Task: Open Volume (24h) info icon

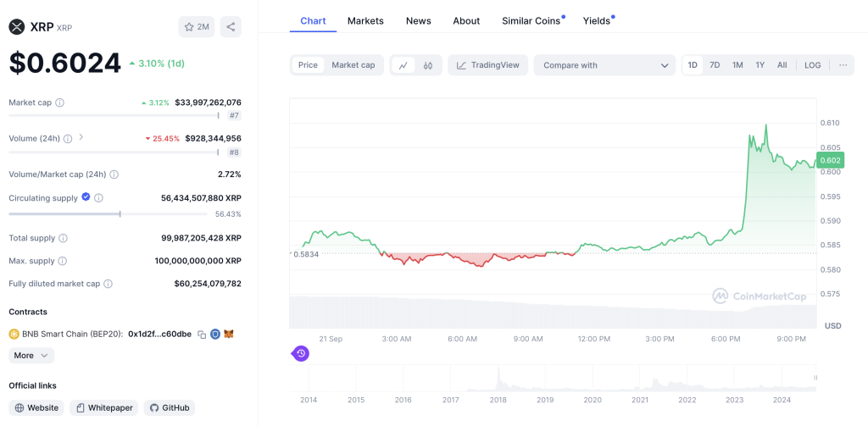Action: pyautogui.click(x=68, y=138)
